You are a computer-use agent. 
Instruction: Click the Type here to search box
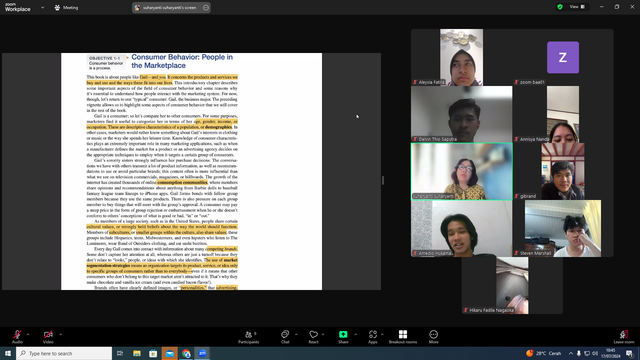64,353
